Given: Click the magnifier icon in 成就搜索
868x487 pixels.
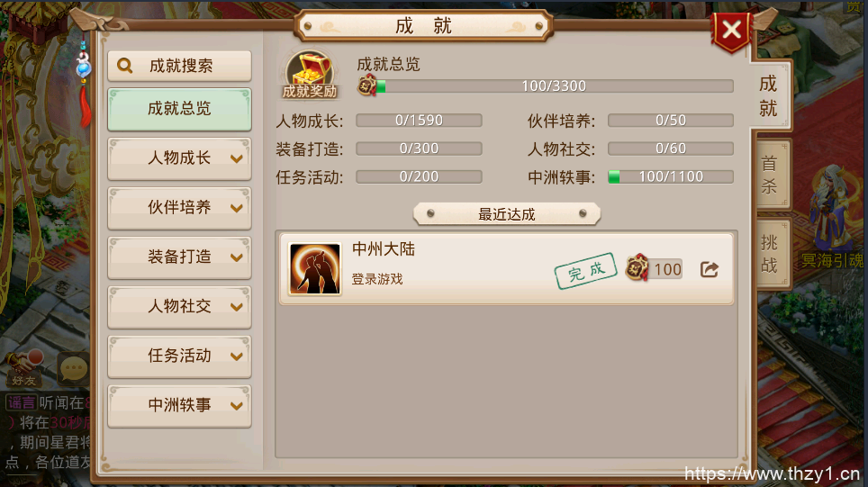Looking at the screenshot, I should [x=125, y=66].
